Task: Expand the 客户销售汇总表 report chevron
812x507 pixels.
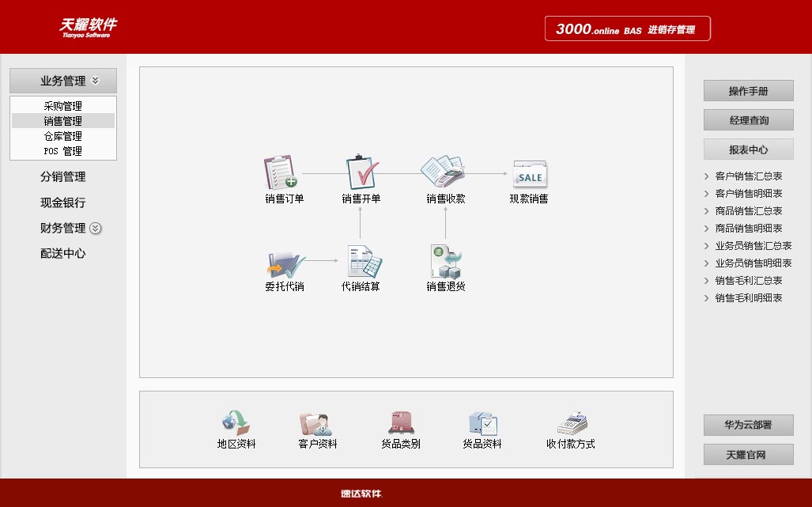Action: [706, 176]
